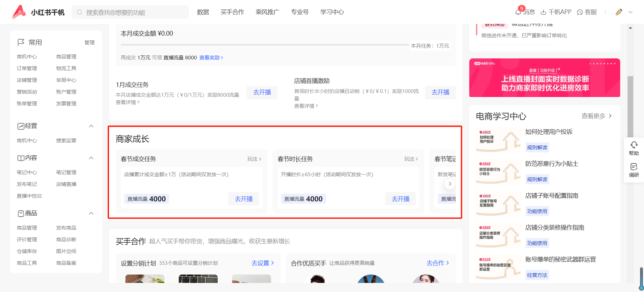Collapse the 内容 sidebar section
Screen dimensions: 644x292
click(91, 158)
